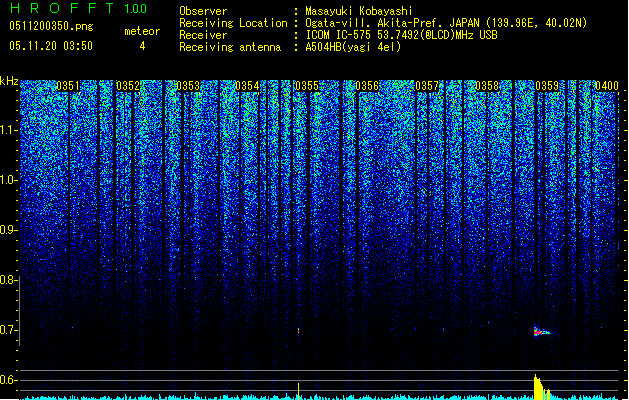The width and height of the screenshot is (629, 400).
Task: Click the 1.0 frequency axis label
Action: click(x=8, y=181)
